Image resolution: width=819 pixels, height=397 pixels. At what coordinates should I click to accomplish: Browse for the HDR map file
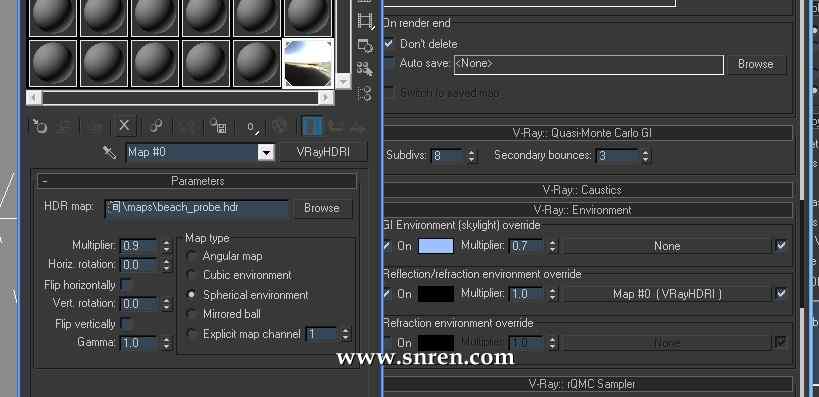coord(322,208)
